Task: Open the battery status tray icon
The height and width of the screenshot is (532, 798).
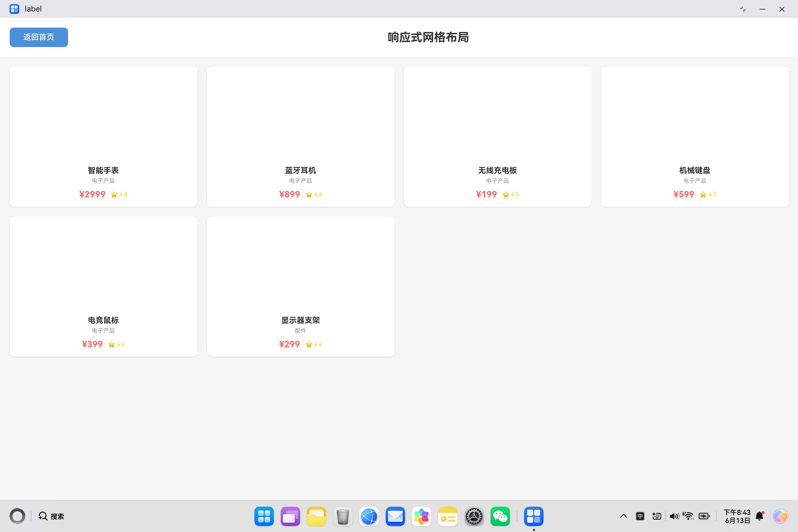Action: coord(704,516)
